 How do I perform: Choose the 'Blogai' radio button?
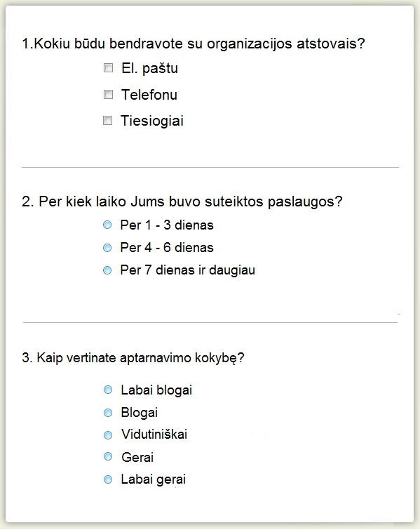(x=108, y=413)
